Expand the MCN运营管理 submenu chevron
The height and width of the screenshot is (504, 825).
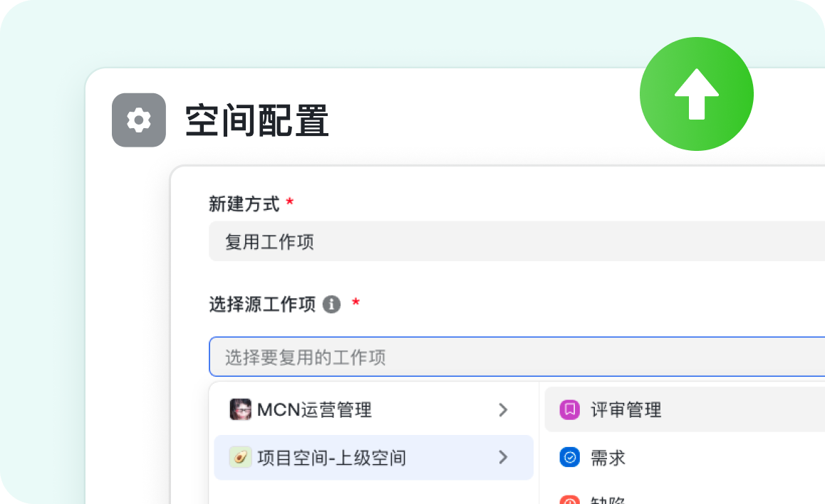point(503,409)
